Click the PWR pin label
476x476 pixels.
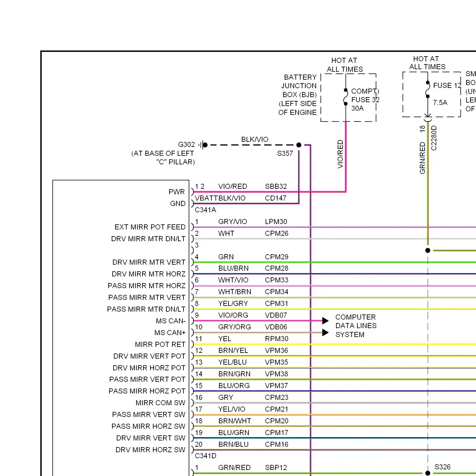[176, 192]
